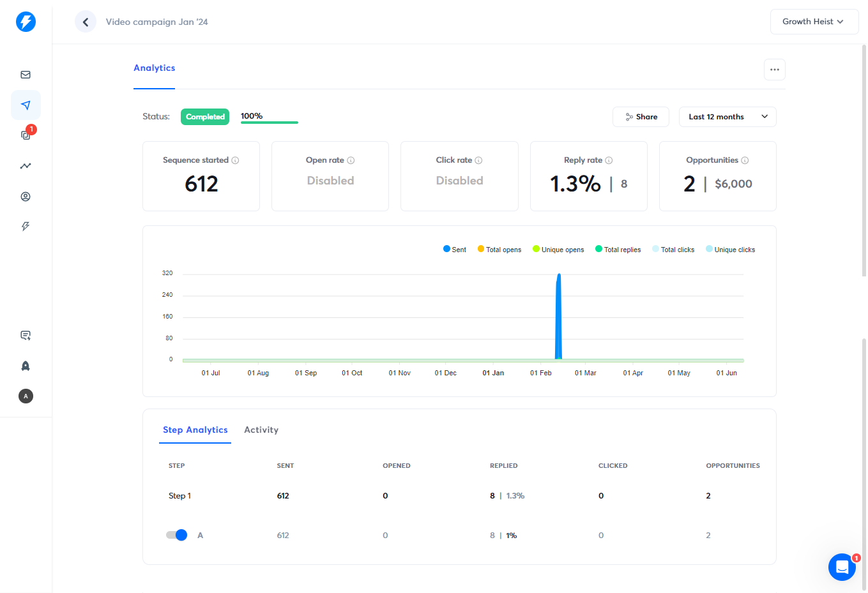Click the Instantly lightning logo
The width and height of the screenshot is (868, 593).
(x=26, y=22)
